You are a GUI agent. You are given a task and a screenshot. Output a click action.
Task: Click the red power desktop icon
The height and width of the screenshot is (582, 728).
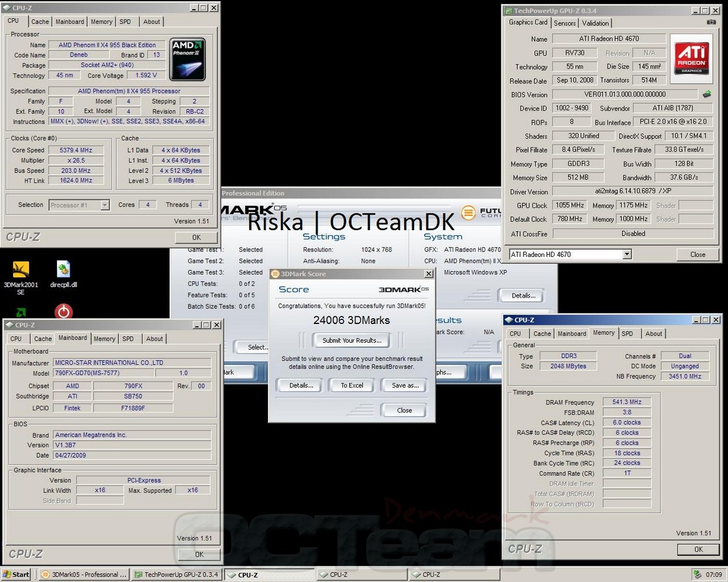click(x=63, y=311)
